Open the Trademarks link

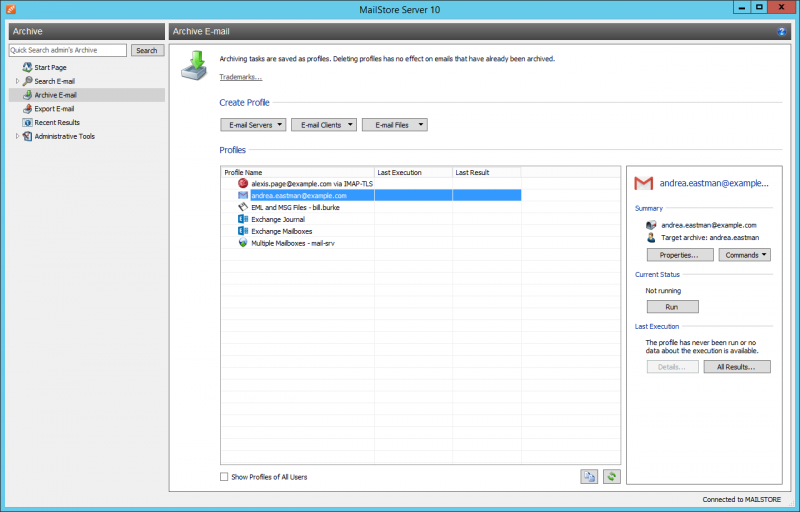[241, 77]
